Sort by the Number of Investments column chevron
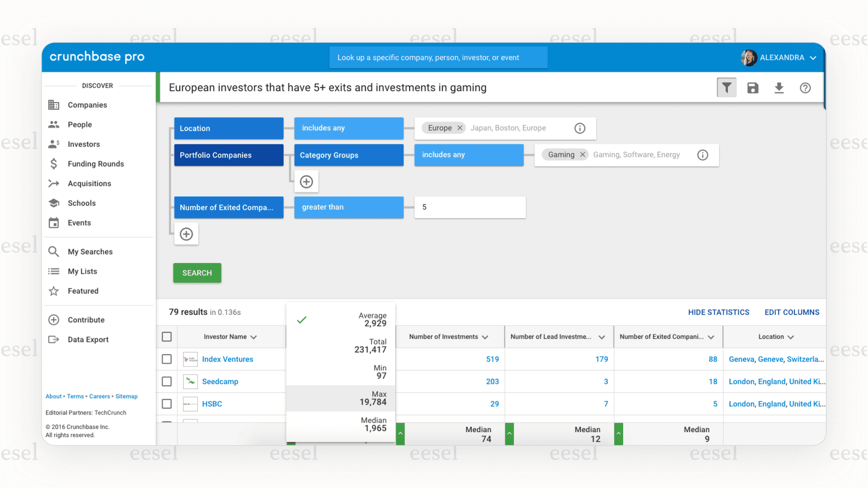This screenshot has width=868, height=488. pos(485,336)
